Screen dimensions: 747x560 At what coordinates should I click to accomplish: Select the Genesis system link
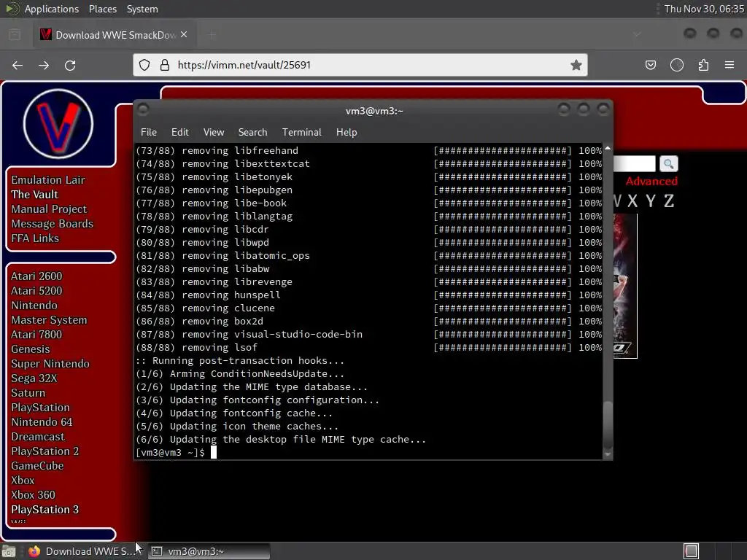point(31,349)
